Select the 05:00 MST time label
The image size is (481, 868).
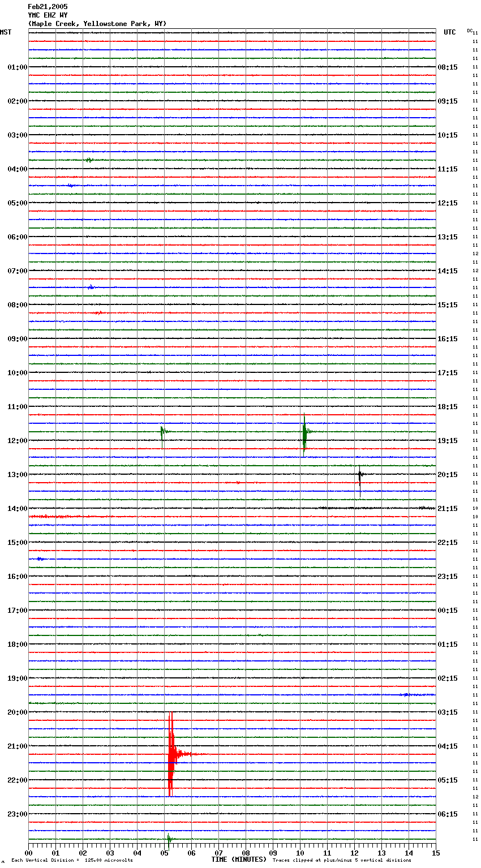tap(18, 203)
